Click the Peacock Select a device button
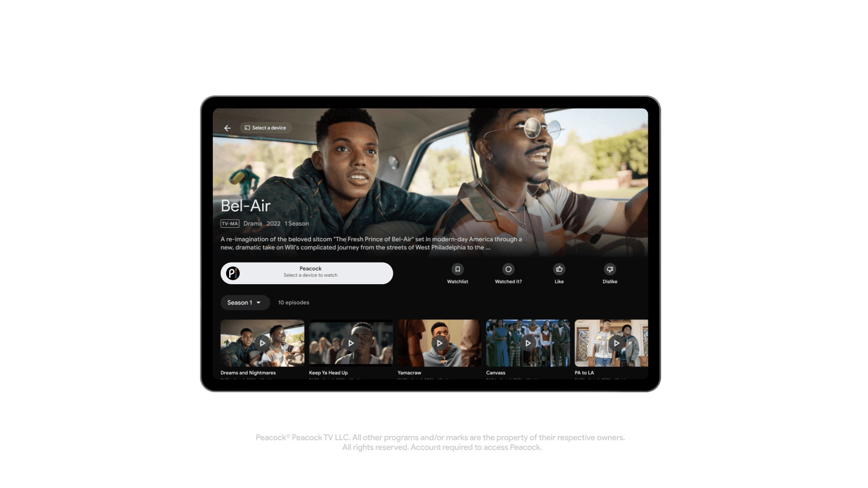Viewport: 868px width, 488px height. pyautogui.click(x=307, y=273)
